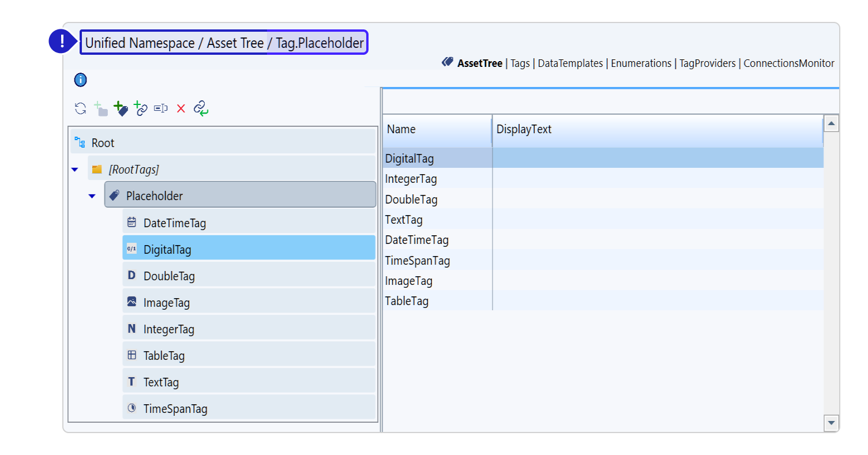Click the scroll down arrow in table

pyautogui.click(x=831, y=423)
